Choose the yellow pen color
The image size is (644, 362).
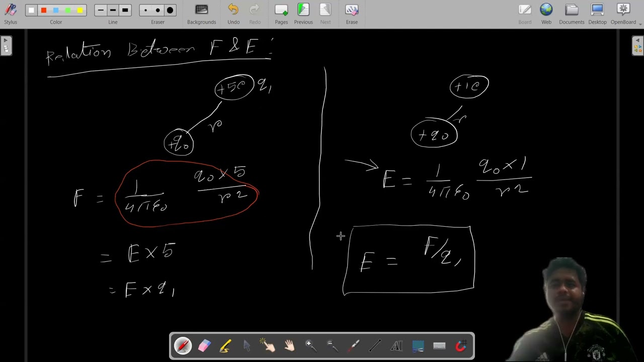tap(80, 10)
